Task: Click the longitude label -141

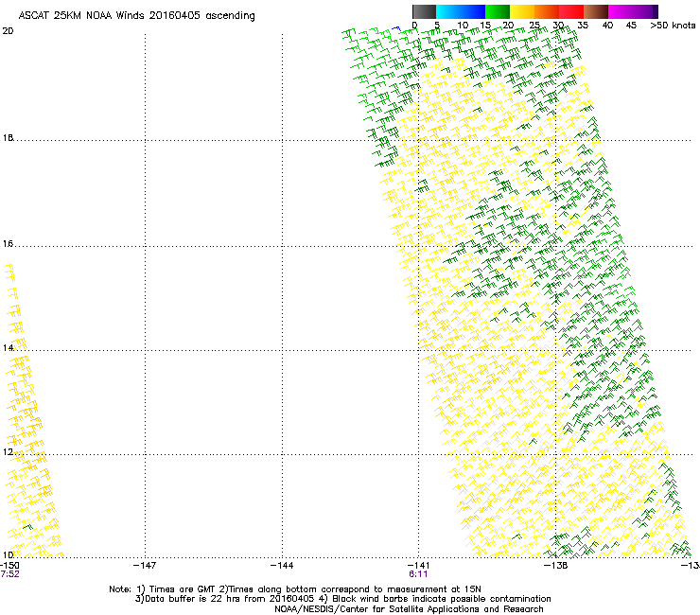Action: [418, 566]
